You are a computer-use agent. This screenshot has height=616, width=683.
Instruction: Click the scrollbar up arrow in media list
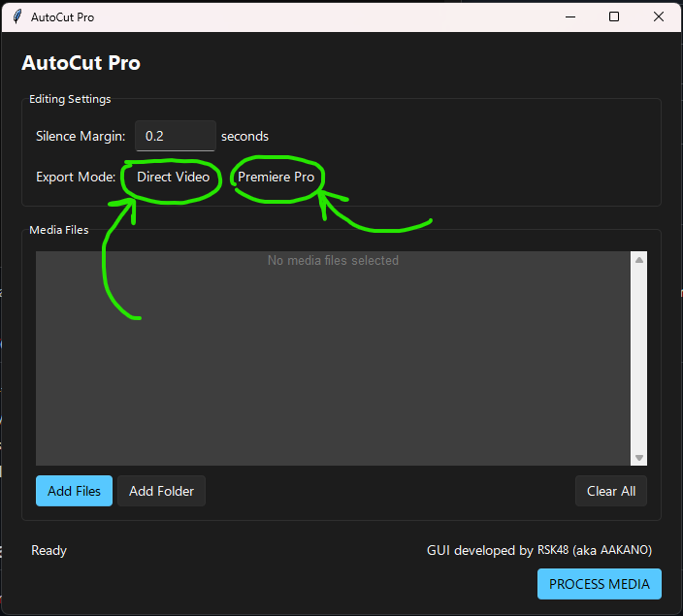(639, 260)
